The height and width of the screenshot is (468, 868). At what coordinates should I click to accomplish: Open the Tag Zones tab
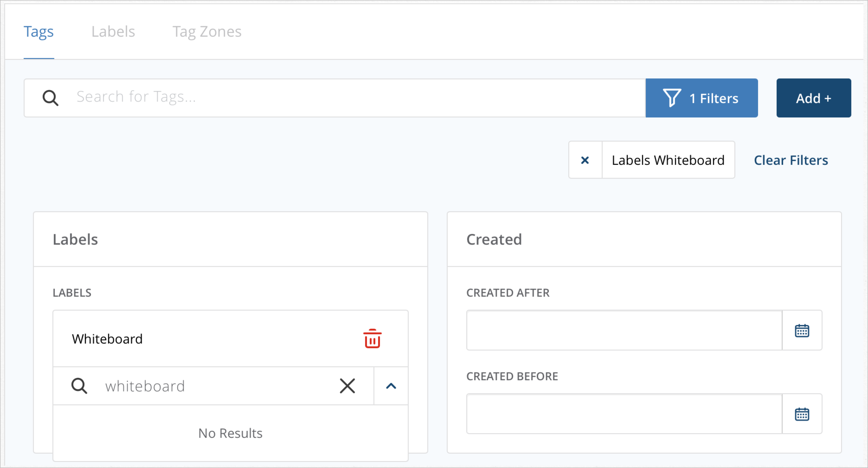click(207, 32)
